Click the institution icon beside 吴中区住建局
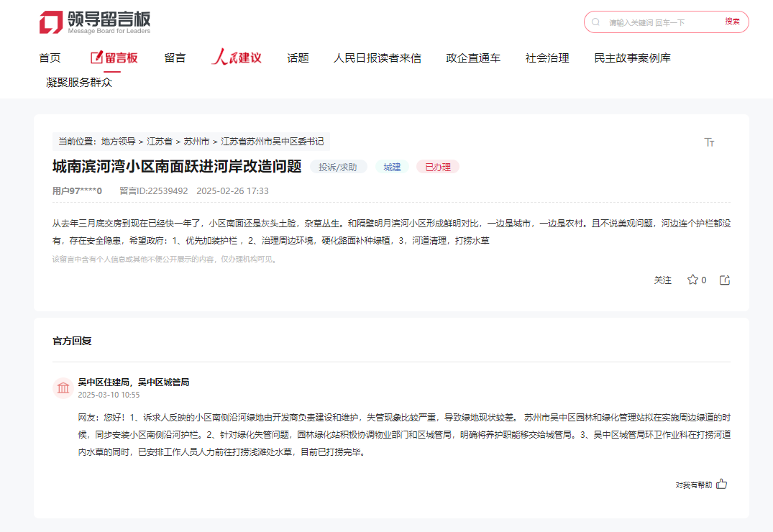Image resolution: width=773 pixels, height=532 pixels. 63,387
